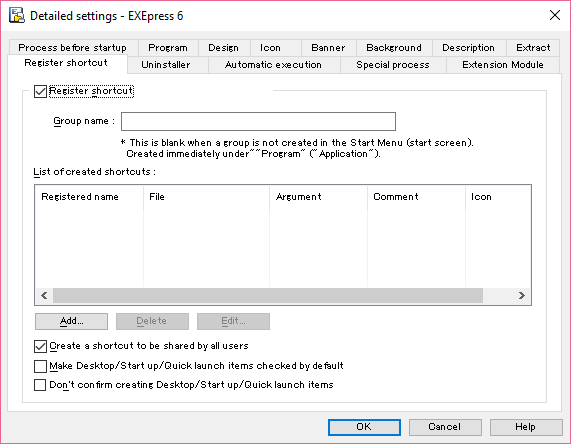The width and height of the screenshot is (571, 444).
Task: Click the greyed-out Delete button
Action: [152, 321]
